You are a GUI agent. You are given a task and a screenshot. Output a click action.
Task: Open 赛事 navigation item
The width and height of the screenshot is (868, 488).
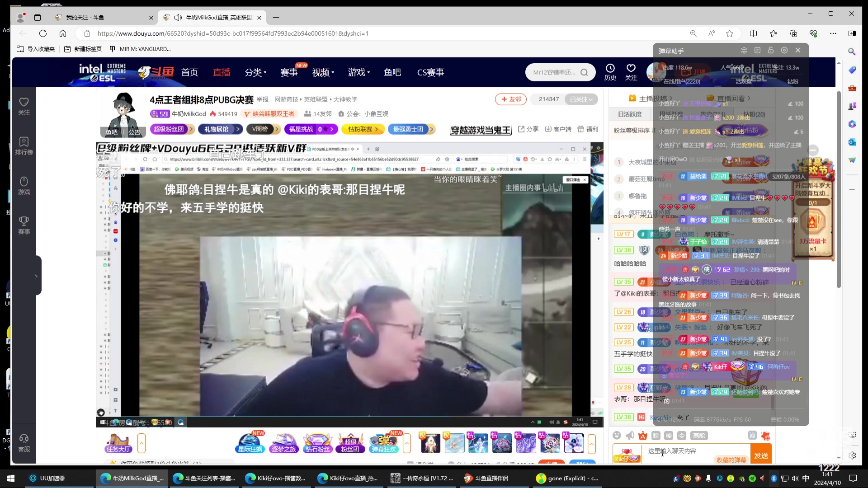289,72
